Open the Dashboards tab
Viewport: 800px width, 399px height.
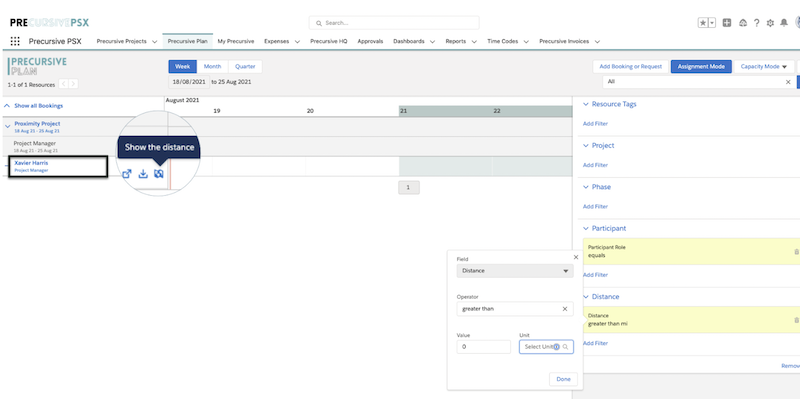(x=409, y=41)
